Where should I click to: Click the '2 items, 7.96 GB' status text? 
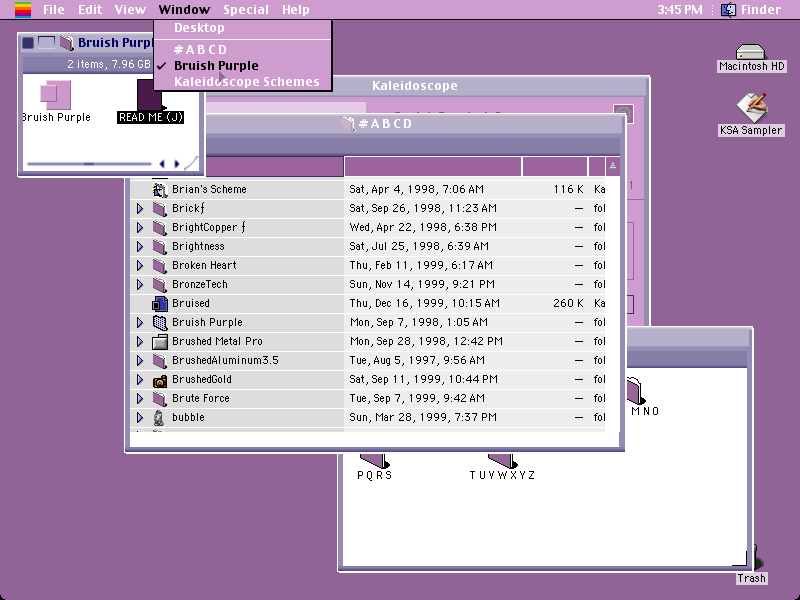click(109, 64)
